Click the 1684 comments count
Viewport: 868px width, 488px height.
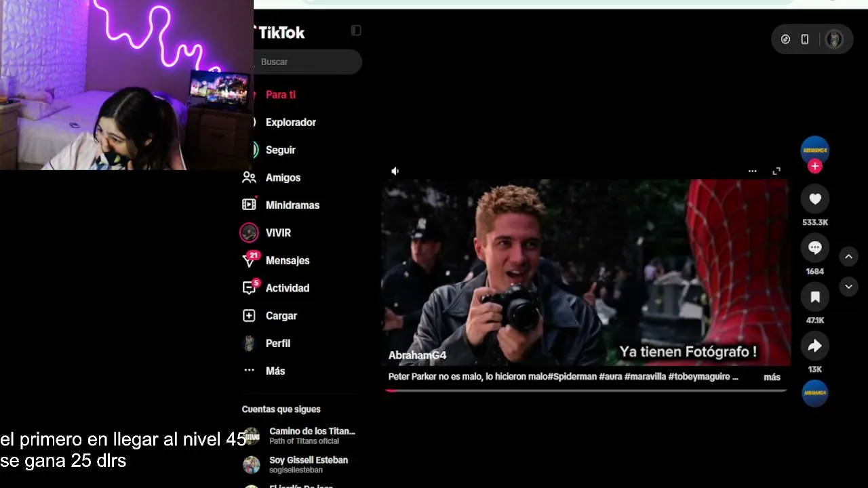tap(815, 271)
